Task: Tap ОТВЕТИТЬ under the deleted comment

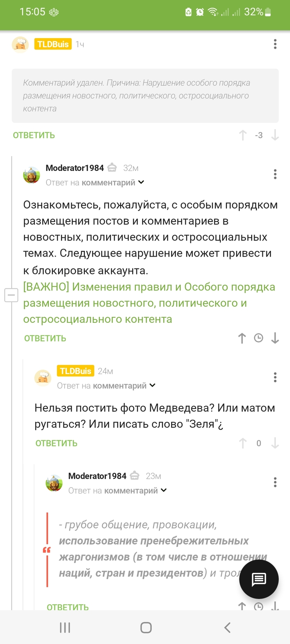Action: 34,135
